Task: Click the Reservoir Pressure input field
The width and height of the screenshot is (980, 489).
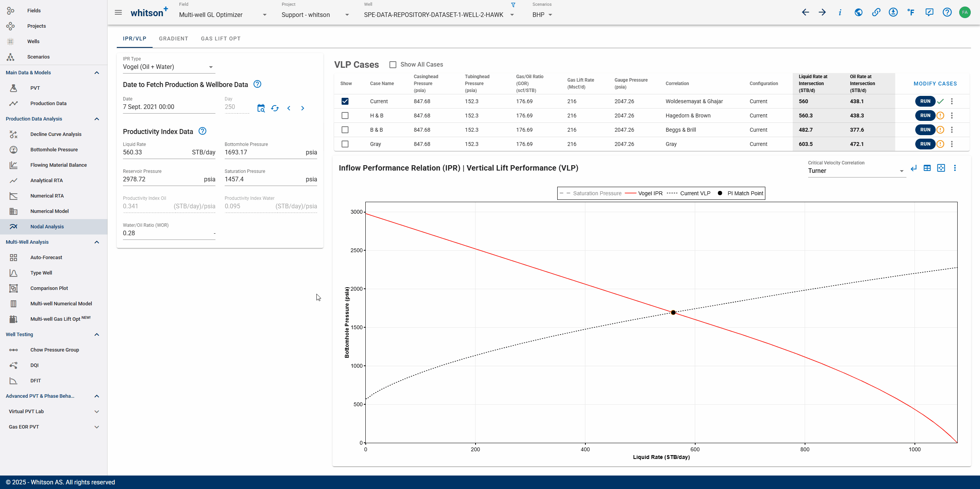Action: tap(169, 179)
